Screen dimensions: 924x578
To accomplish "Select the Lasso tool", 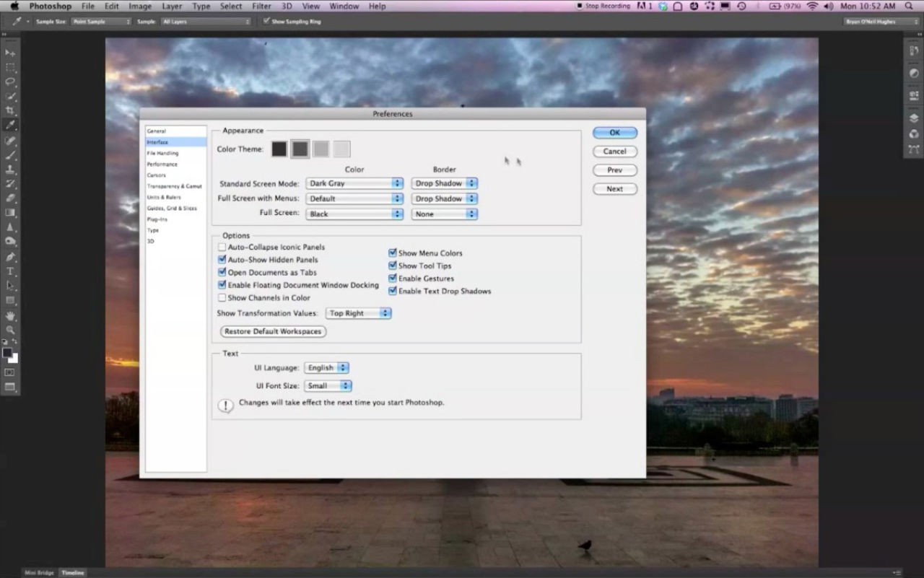I will 10,82.
